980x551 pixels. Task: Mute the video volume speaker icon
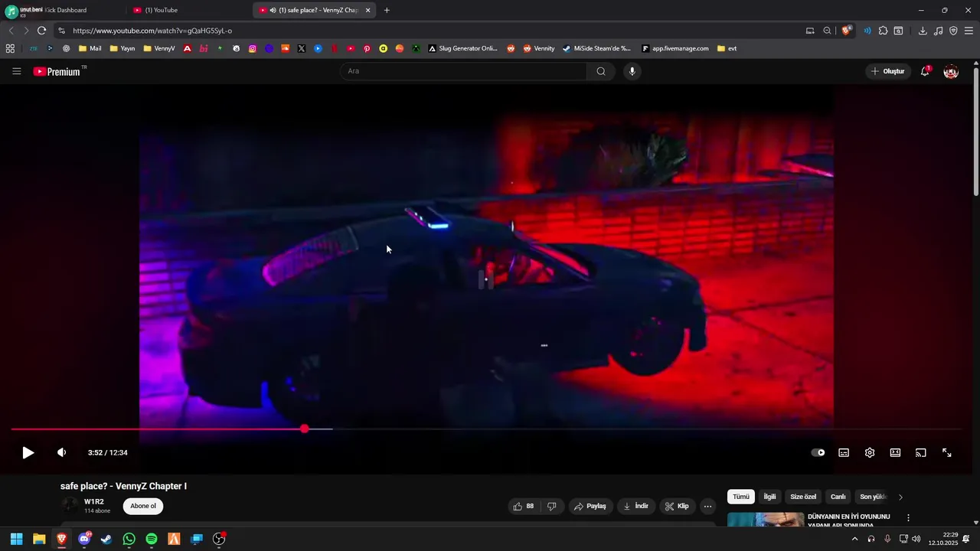[62, 452]
